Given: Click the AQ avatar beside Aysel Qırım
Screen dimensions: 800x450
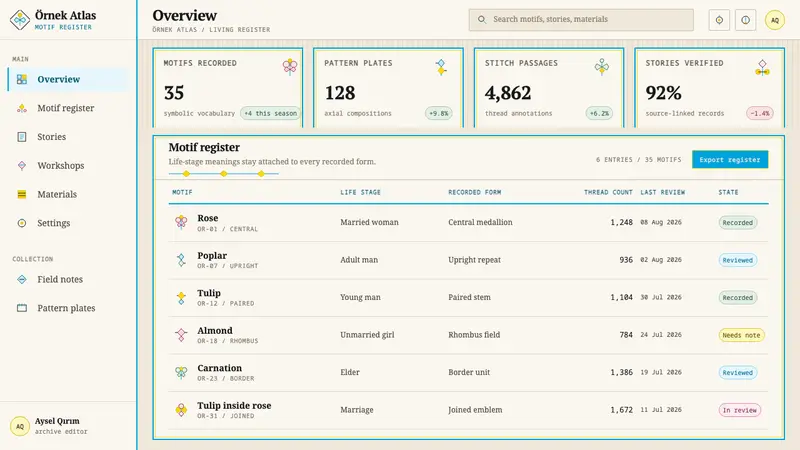Looking at the screenshot, I should [x=20, y=426].
